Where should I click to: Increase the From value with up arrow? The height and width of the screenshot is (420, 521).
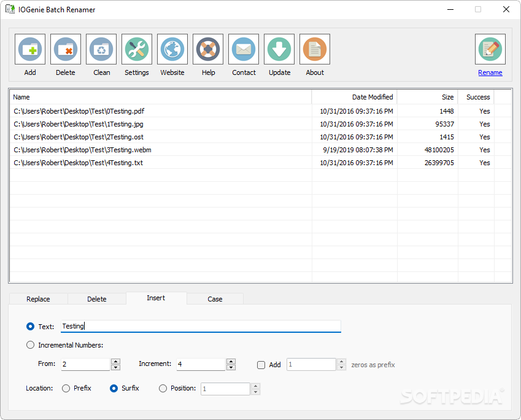115,362
